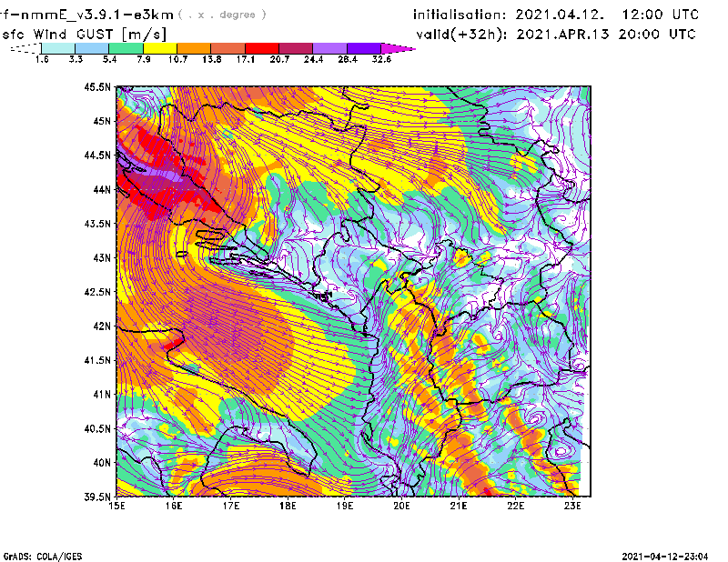
Task: Click the latitude label "45N"
Action: [x=102, y=121]
